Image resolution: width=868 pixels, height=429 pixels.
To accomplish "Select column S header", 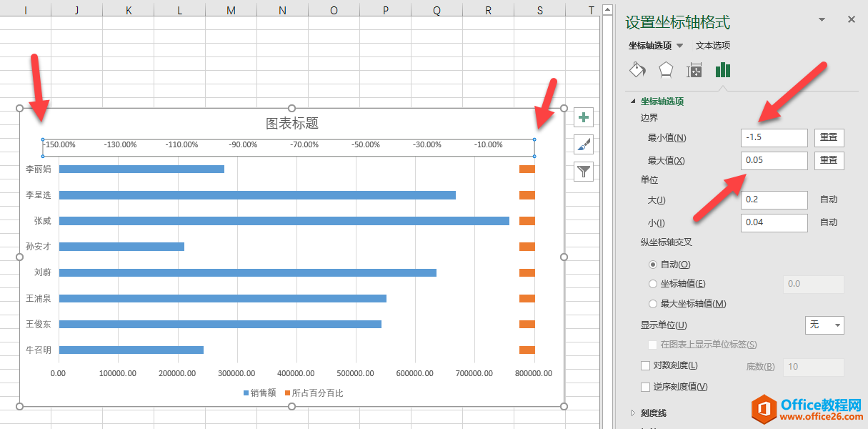I will [540, 10].
